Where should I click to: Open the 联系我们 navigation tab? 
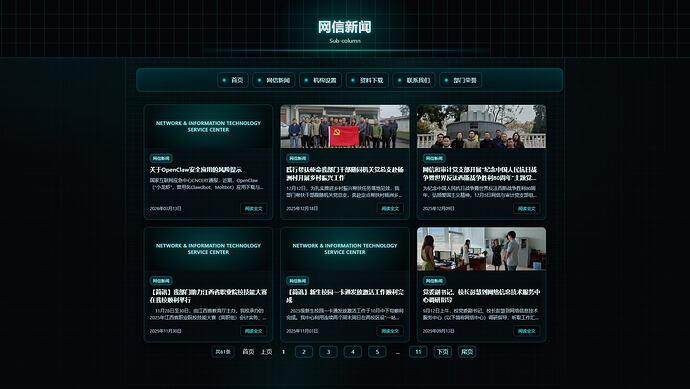pos(414,80)
